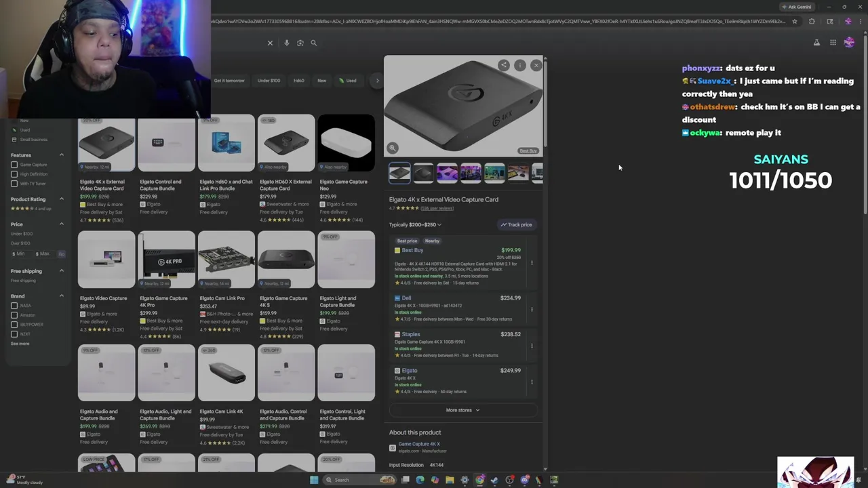Image resolution: width=868 pixels, height=488 pixels.
Task: Open Best Buy store offer link
Action: (x=412, y=250)
